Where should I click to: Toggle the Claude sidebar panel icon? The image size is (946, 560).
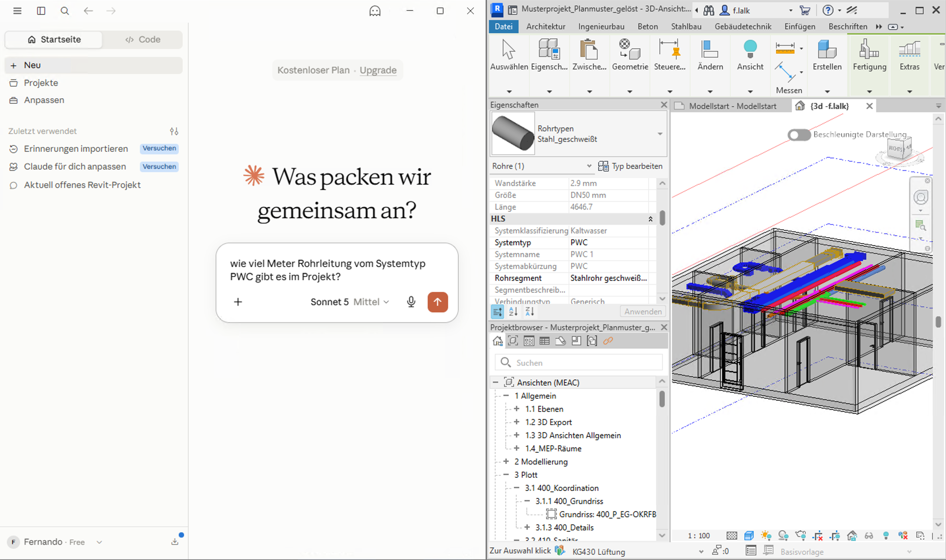point(41,11)
